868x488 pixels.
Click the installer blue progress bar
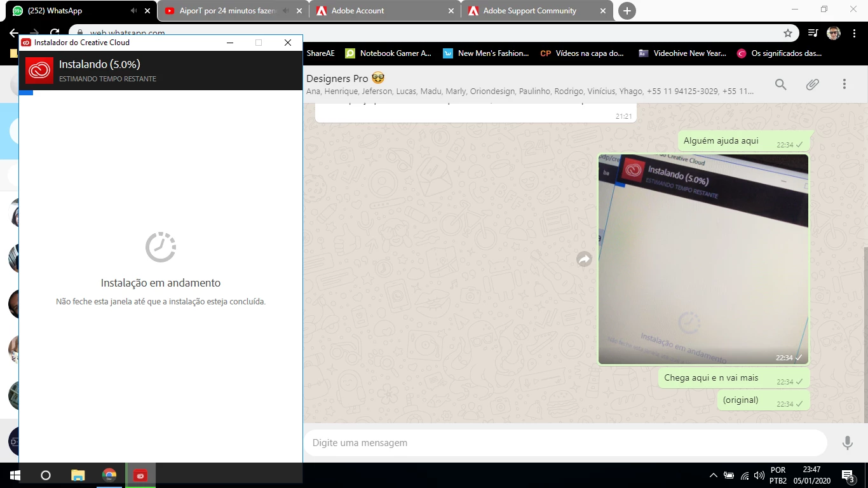pos(26,93)
